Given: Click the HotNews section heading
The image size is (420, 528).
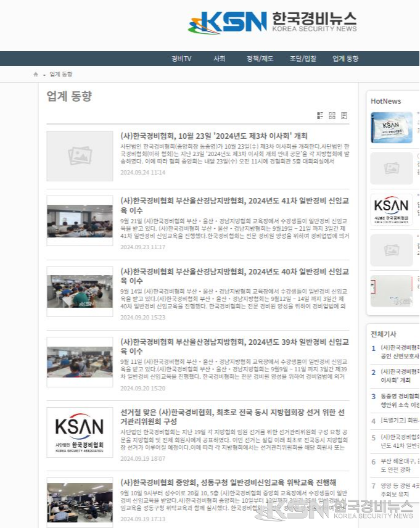Looking at the screenshot, I should pos(385,101).
